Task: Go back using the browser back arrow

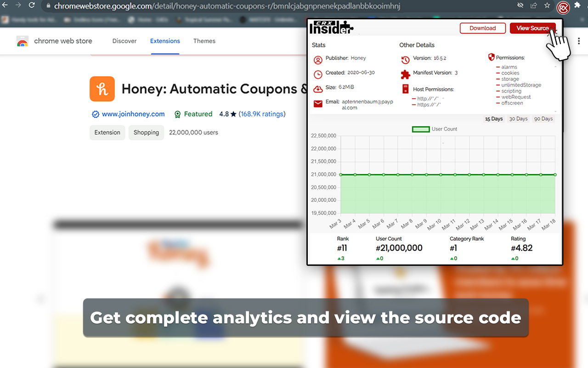Action: point(5,6)
